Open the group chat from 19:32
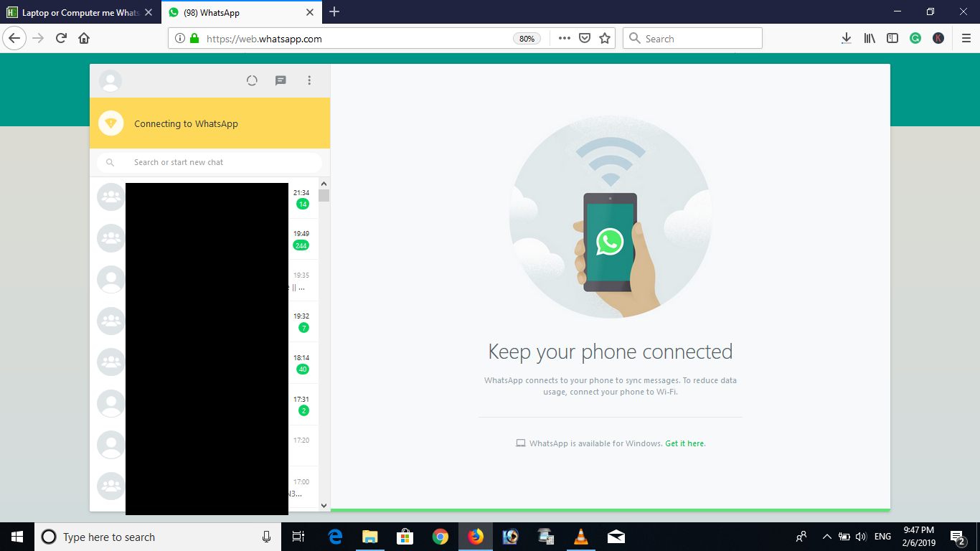 204,321
